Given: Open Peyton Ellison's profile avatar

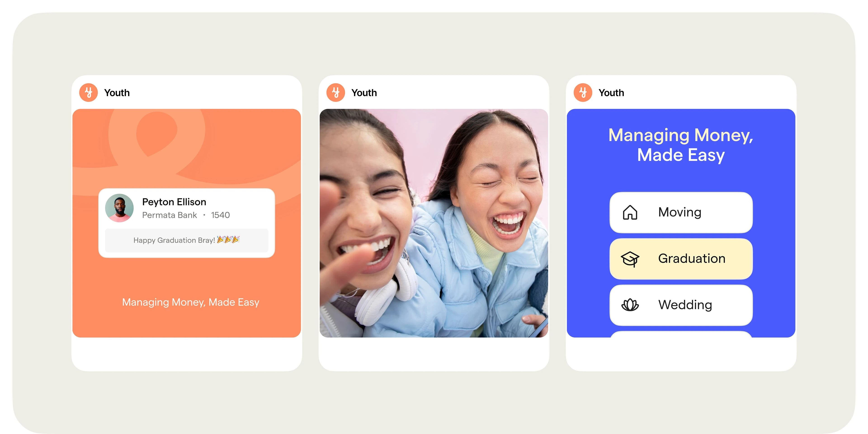Looking at the screenshot, I should pos(119,208).
